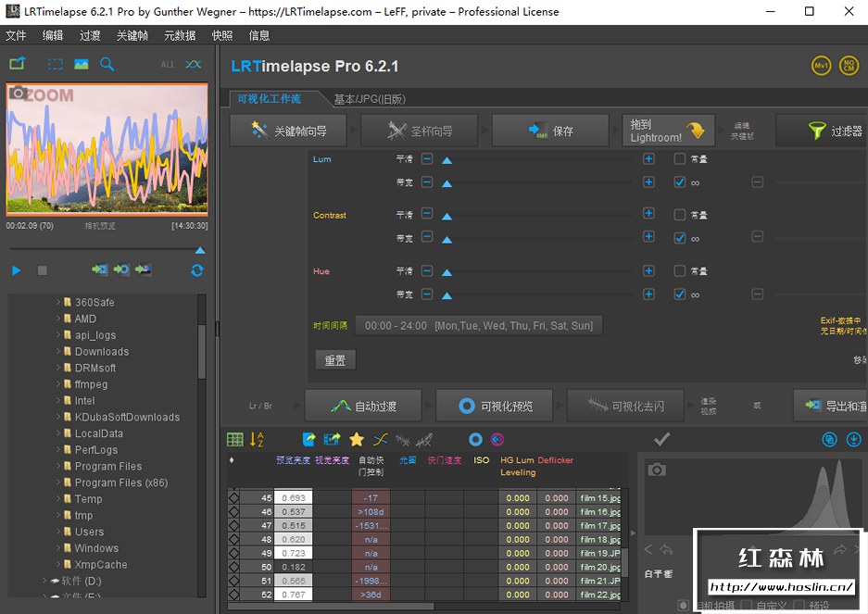The image size is (868, 614).
Task: Click the NO CM round yellow icon
Action: point(849,66)
